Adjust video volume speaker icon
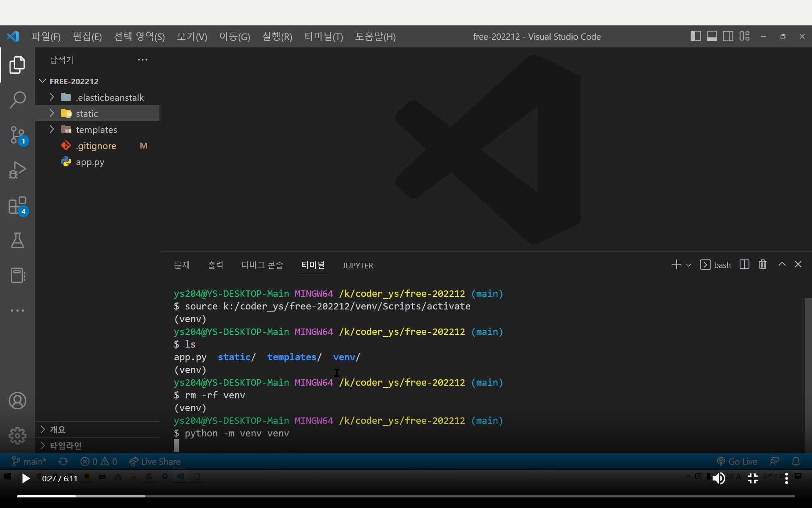Screen dimensions: 812x508 click(x=719, y=478)
